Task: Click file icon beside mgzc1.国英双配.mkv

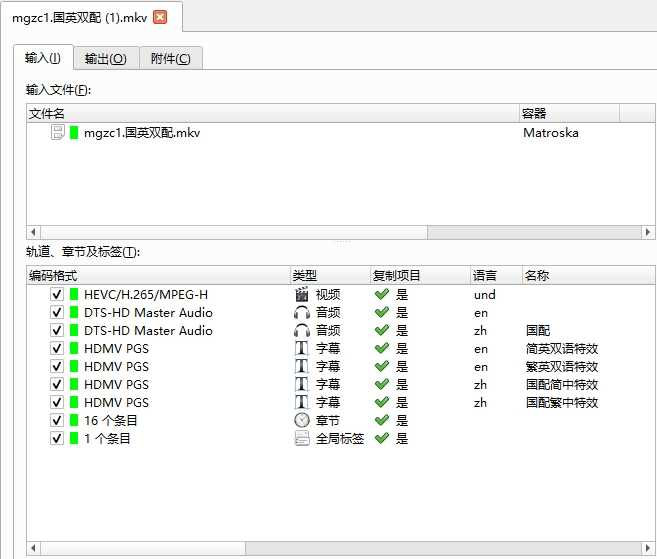Action: pos(57,132)
